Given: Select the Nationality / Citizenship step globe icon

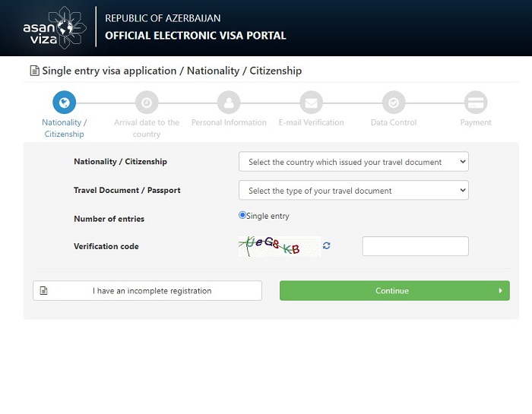Looking at the screenshot, I should coord(64,103).
